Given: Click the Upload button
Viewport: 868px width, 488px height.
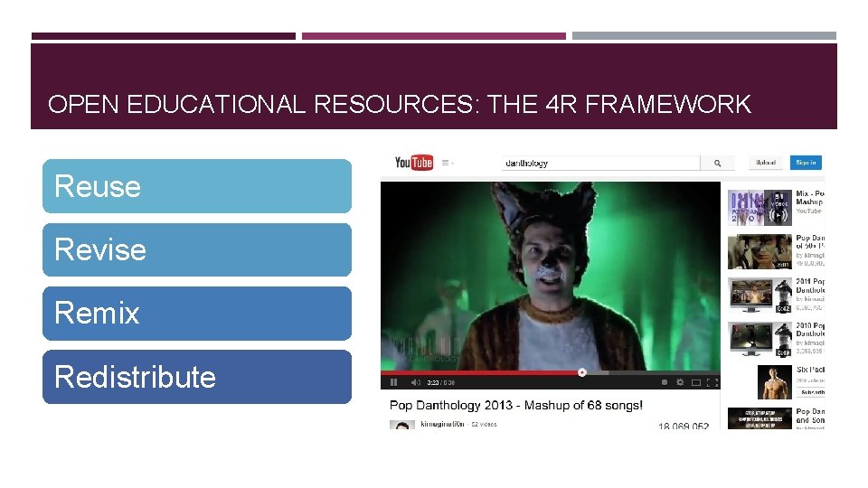Looking at the screenshot, I should pos(766,163).
